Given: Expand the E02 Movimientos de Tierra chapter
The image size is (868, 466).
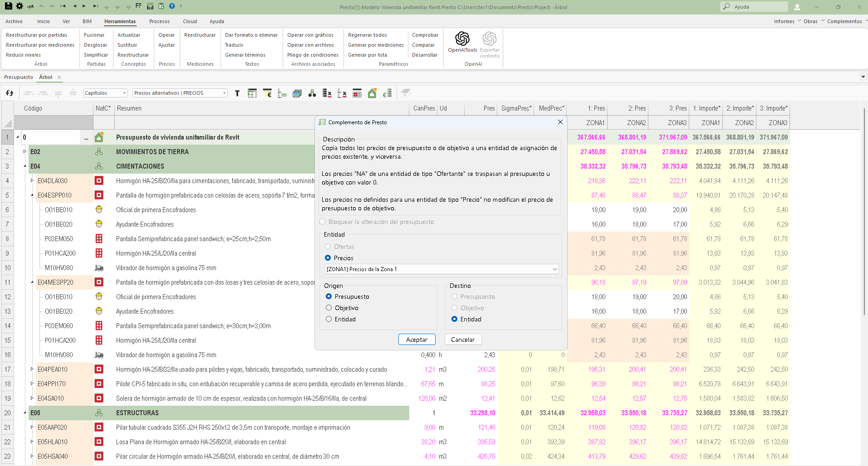Looking at the screenshot, I should (25, 152).
